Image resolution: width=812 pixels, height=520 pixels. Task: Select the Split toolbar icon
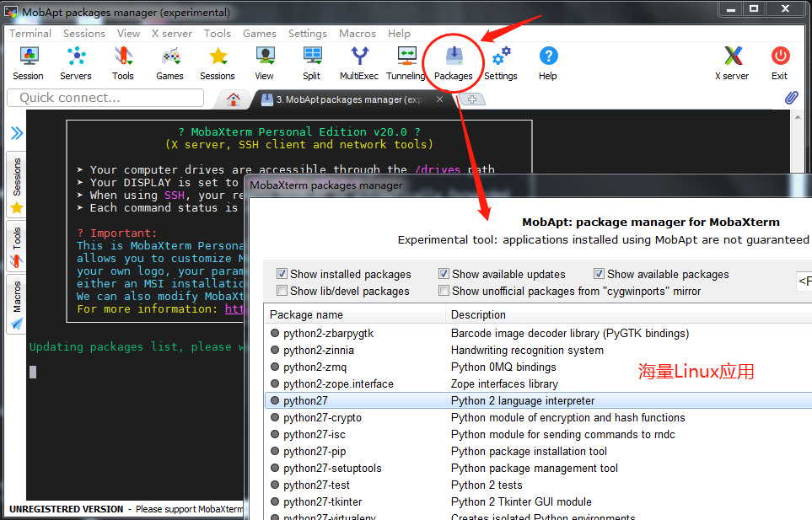[312, 63]
